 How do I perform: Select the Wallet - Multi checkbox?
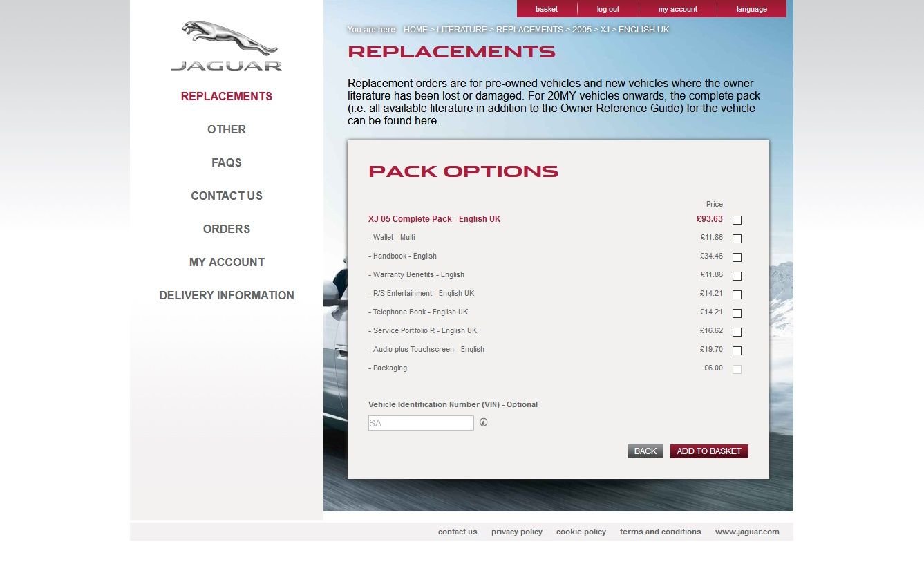[737, 238]
